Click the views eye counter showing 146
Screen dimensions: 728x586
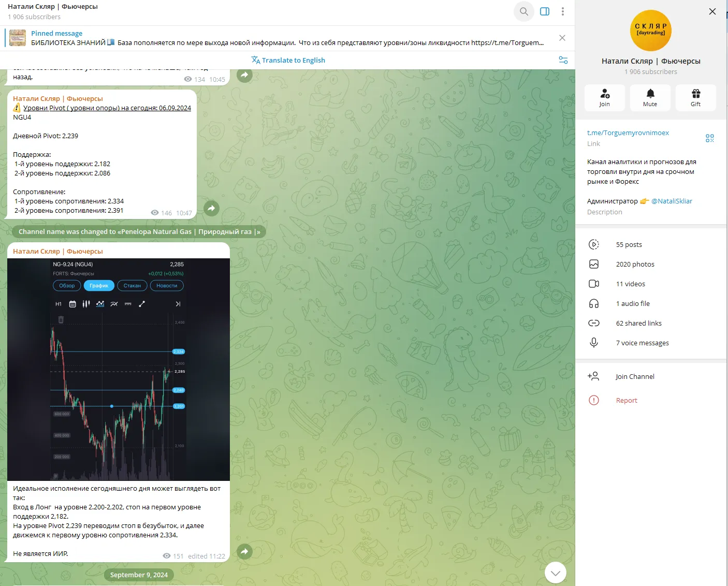161,213
